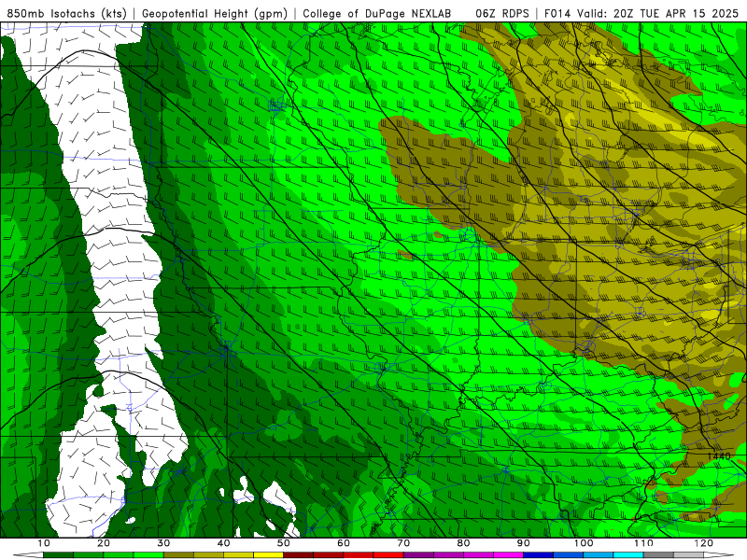Click the light gray 115-120 kt swatch
The image size is (747, 560).
click(688, 555)
